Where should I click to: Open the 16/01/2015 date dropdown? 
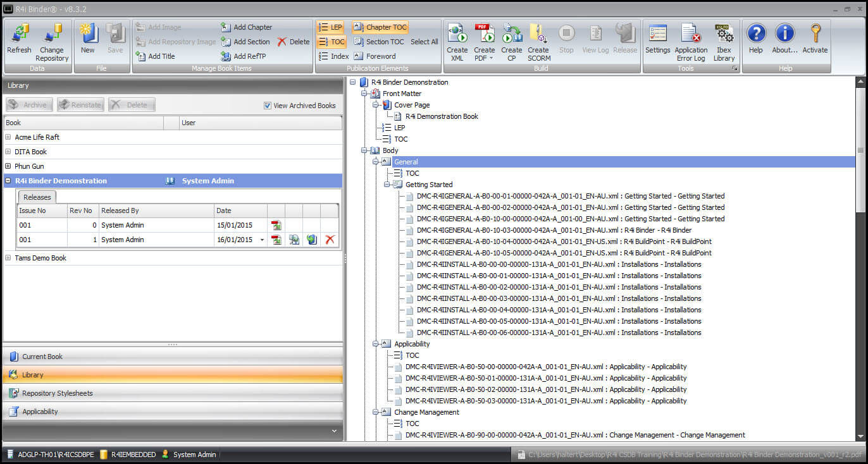click(x=263, y=240)
